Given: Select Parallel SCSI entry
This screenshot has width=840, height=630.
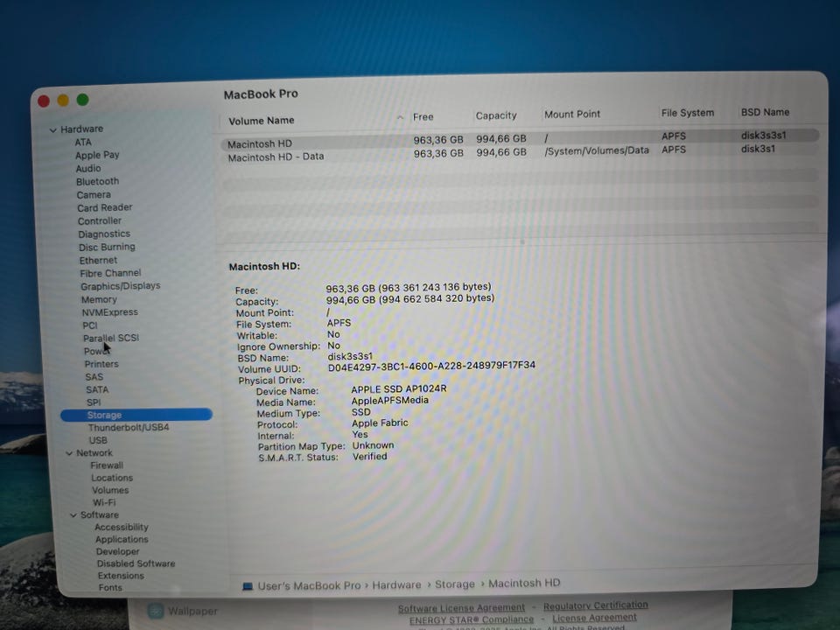Looking at the screenshot, I should (x=111, y=338).
